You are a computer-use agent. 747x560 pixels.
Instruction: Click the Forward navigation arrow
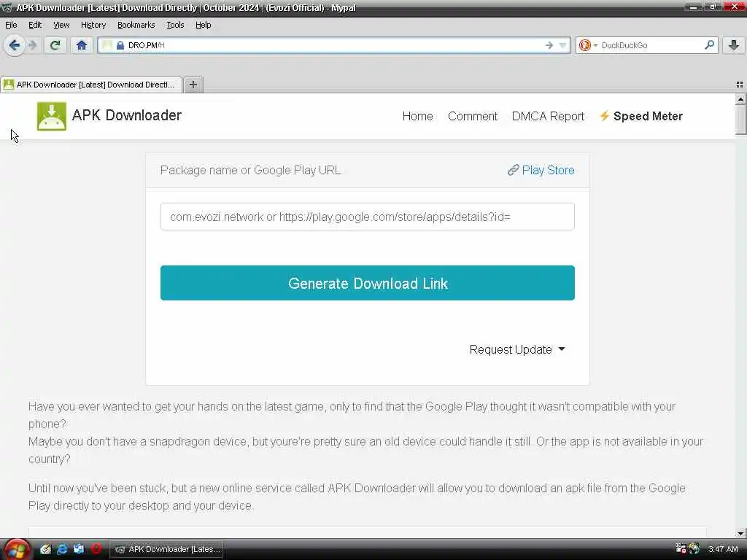(x=32, y=45)
